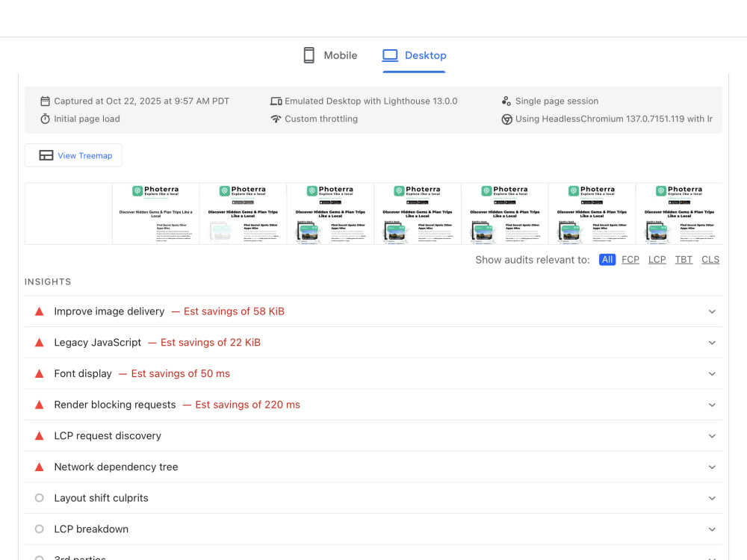Click Emulated Desktop with Lighthouse 13.0.0 text
This screenshot has width=747, height=560.
pos(371,101)
